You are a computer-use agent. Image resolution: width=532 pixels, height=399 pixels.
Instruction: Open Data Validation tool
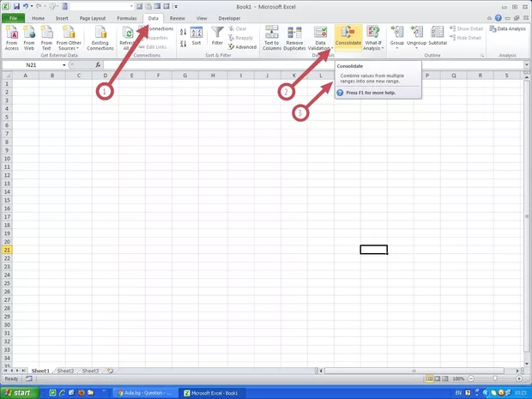[x=320, y=38]
